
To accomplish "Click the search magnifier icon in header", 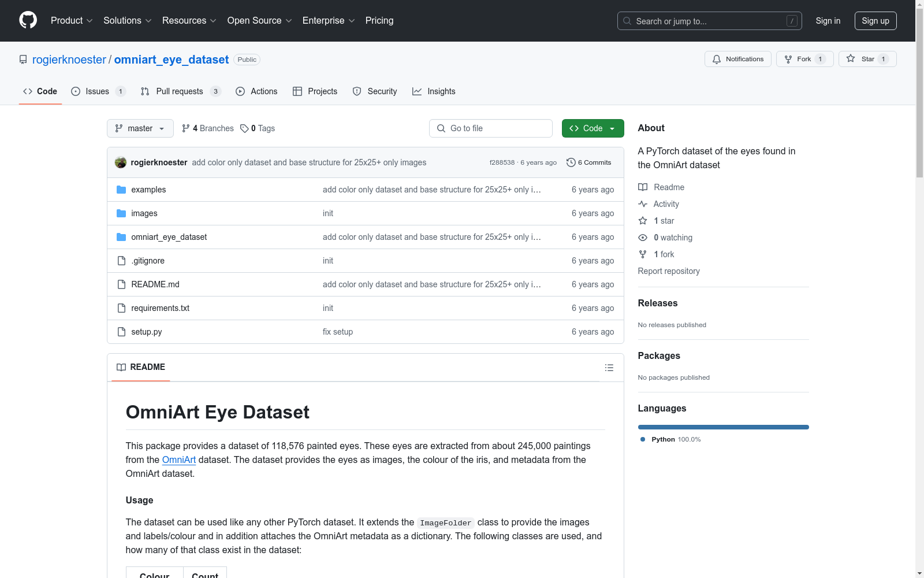I will click(x=627, y=21).
